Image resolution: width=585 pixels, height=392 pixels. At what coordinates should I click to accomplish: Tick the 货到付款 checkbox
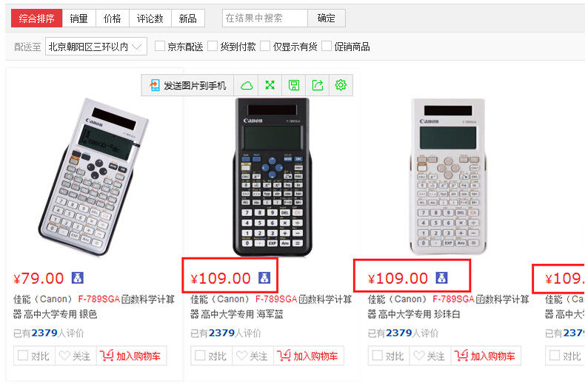[213, 46]
